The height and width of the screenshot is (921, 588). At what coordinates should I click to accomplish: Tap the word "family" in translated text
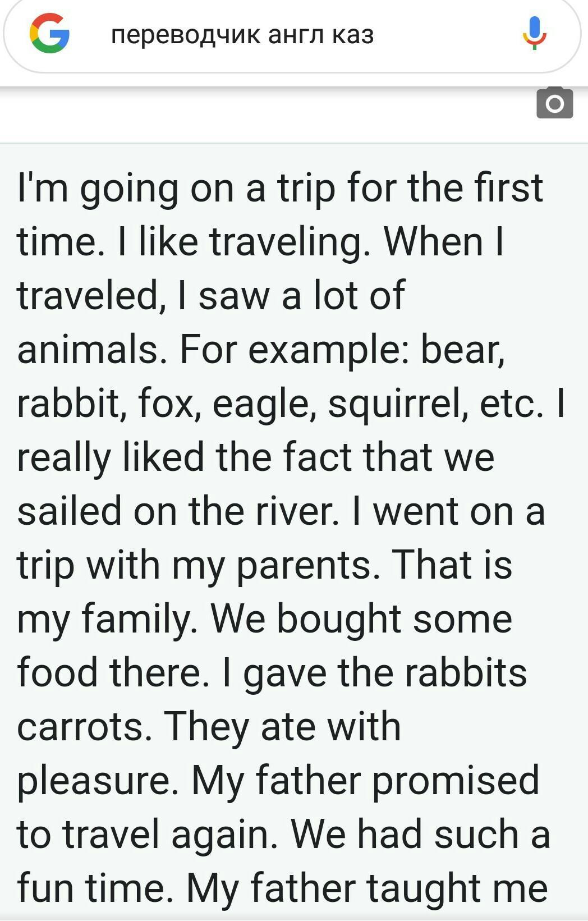pos(137,619)
